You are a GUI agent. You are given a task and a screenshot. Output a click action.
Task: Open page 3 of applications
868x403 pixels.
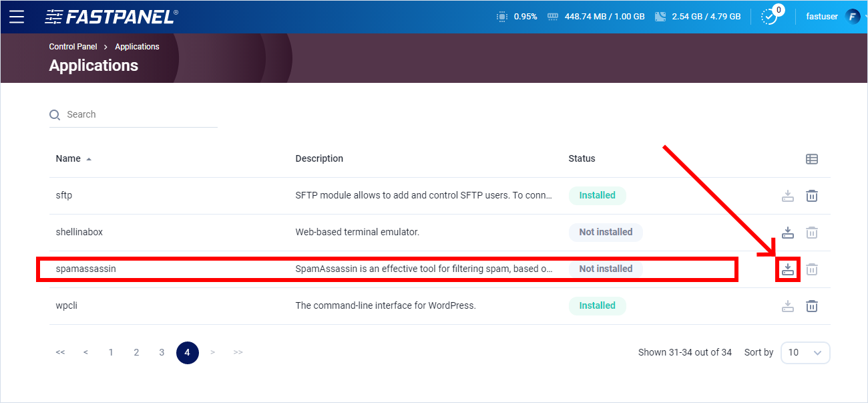pos(162,352)
